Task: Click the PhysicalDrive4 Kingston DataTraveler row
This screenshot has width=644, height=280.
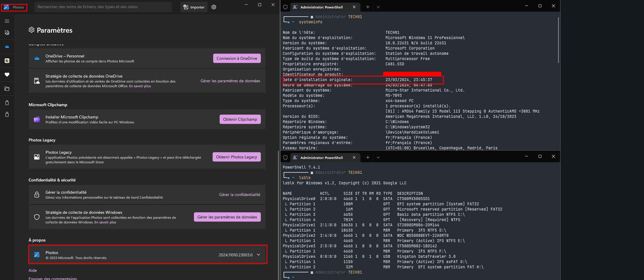Action: 369,256
